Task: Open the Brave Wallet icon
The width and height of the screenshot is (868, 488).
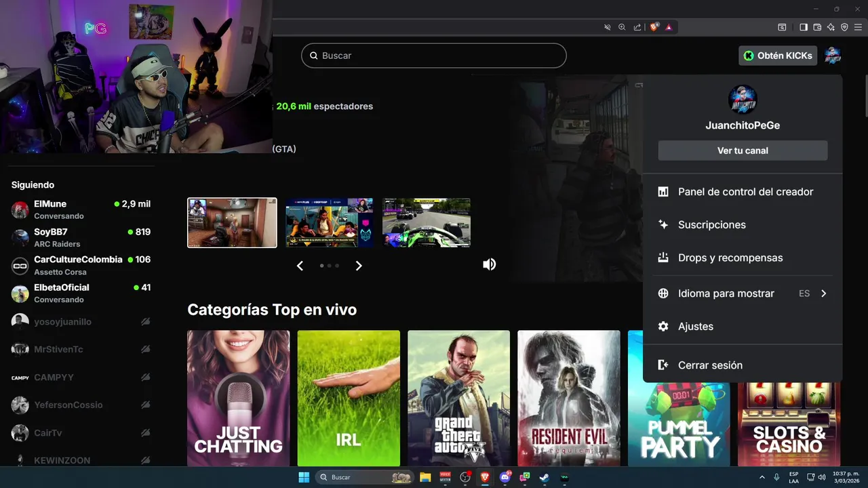Action: (x=817, y=27)
